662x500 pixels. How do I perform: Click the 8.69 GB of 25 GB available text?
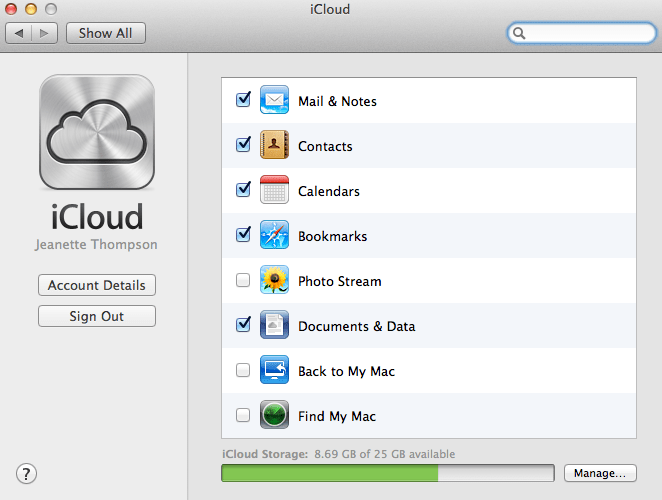(x=385, y=454)
